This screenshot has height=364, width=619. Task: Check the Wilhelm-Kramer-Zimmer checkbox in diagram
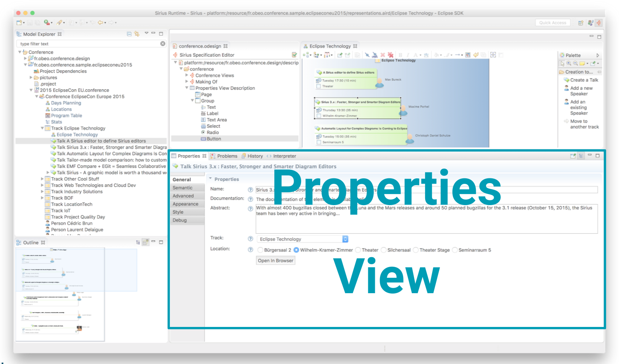[x=319, y=116]
